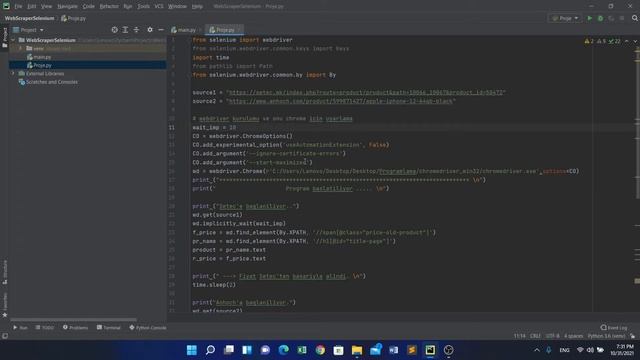Open the Navigate menu

click(x=67, y=6)
